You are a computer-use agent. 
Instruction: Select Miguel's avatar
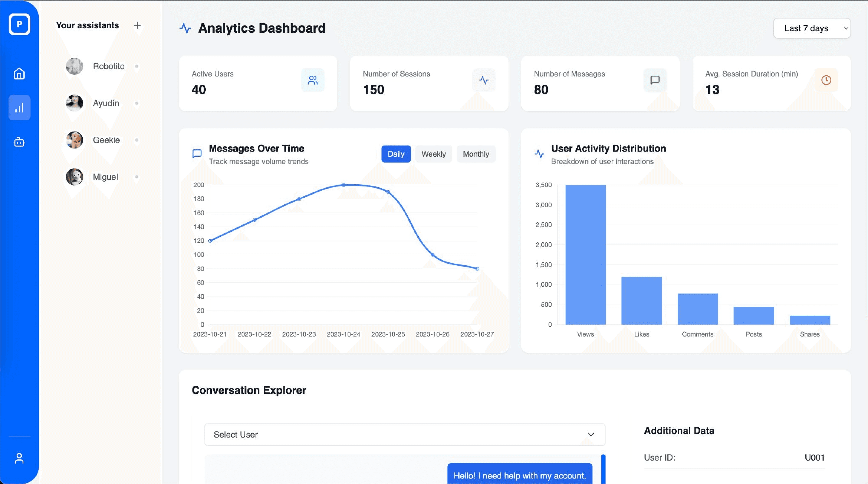point(75,177)
